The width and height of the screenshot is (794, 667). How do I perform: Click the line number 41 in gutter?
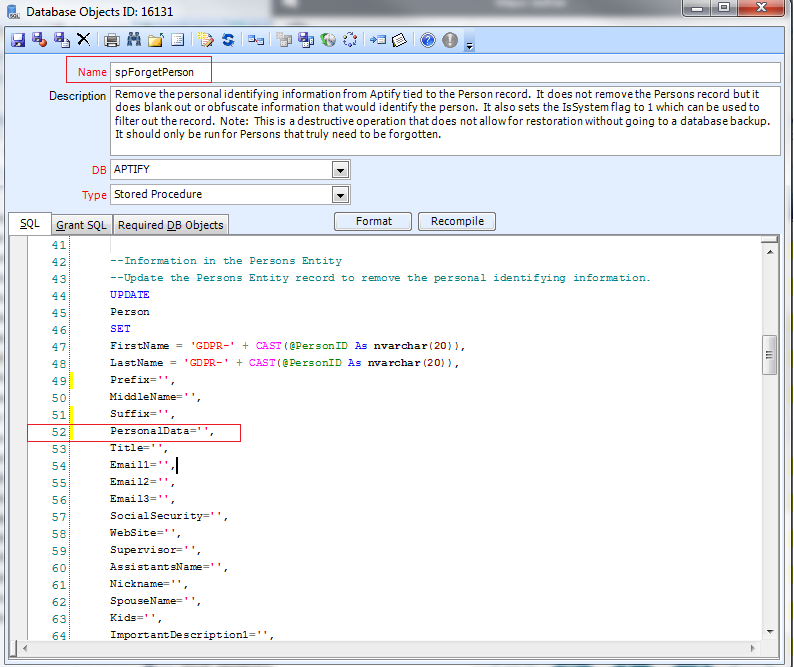pyautogui.click(x=59, y=245)
